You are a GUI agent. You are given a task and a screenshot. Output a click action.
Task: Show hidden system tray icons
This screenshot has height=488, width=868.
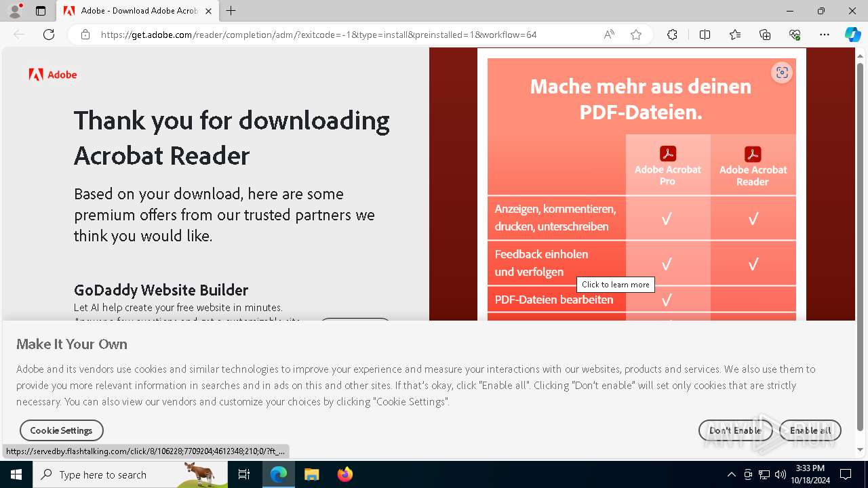pyautogui.click(x=731, y=474)
